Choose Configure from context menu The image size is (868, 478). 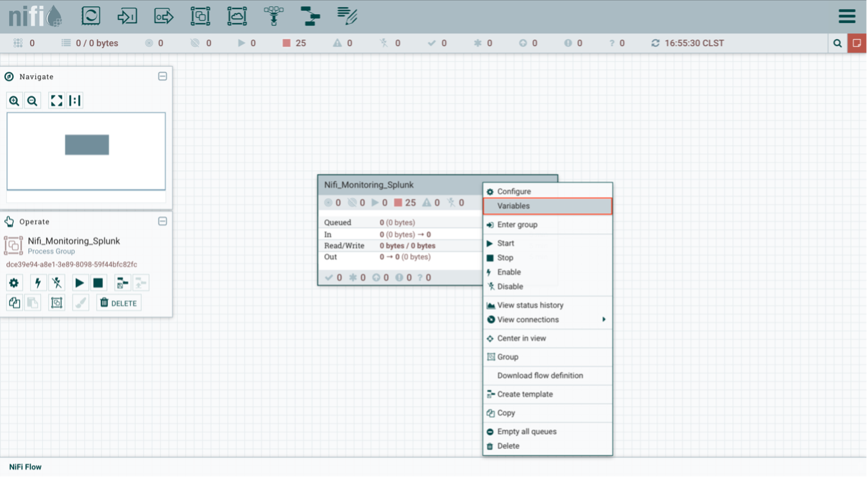coord(547,191)
